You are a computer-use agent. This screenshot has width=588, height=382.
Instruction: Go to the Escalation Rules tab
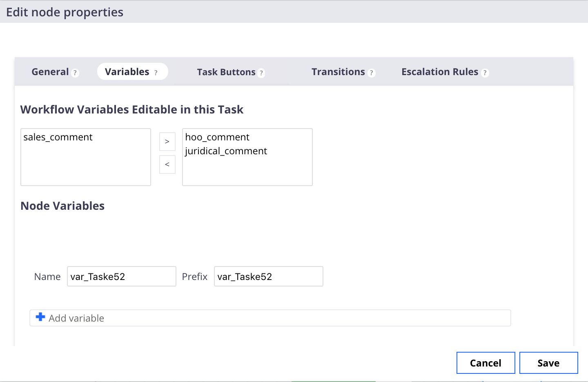tap(440, 72)
